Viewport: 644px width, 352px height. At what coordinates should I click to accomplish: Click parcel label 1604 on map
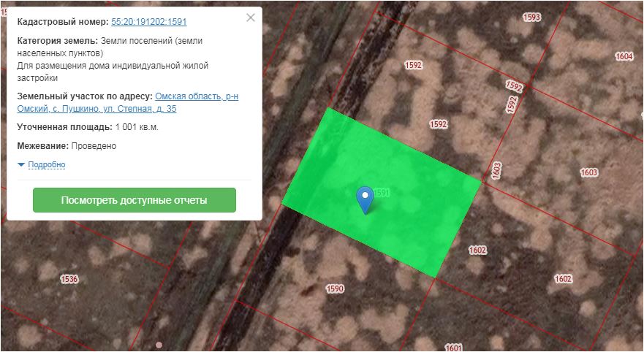(624, 56)
